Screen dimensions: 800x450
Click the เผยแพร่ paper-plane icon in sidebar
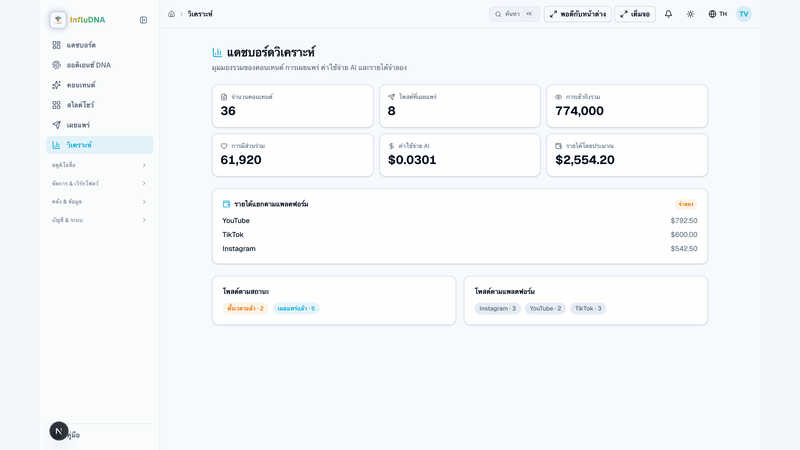point(56,124)
